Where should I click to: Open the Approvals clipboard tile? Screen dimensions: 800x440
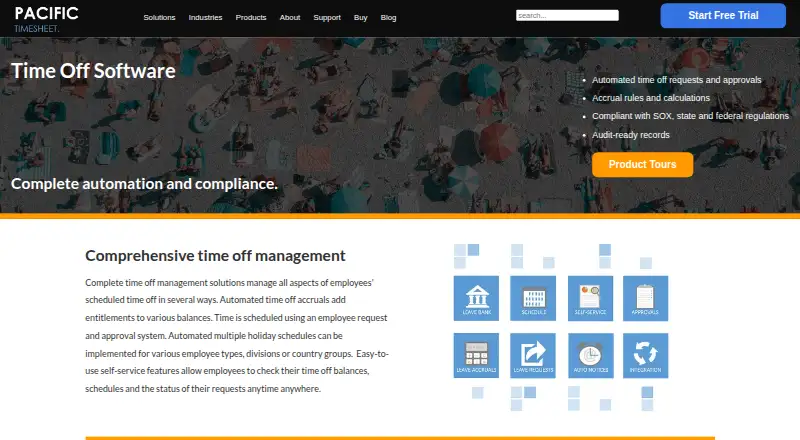(x=645, y=298)
